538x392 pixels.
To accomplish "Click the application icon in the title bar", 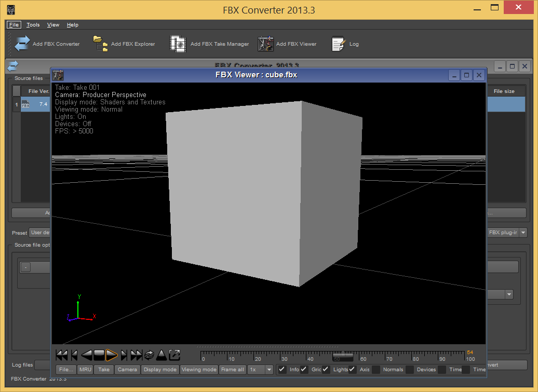I will pos(11,9).
